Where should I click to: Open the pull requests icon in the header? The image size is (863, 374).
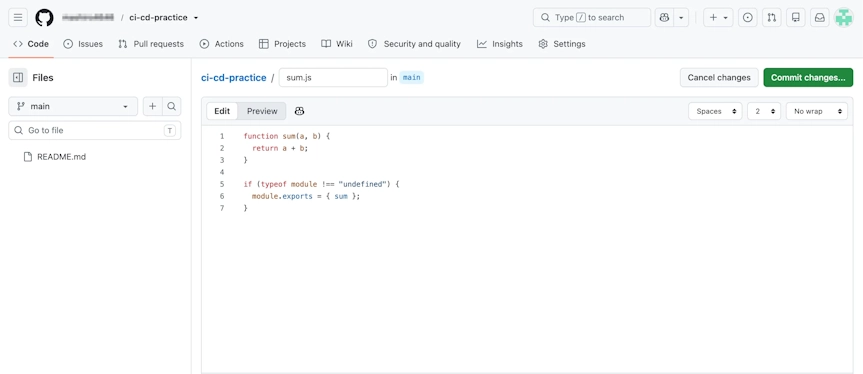click(772, 18)
